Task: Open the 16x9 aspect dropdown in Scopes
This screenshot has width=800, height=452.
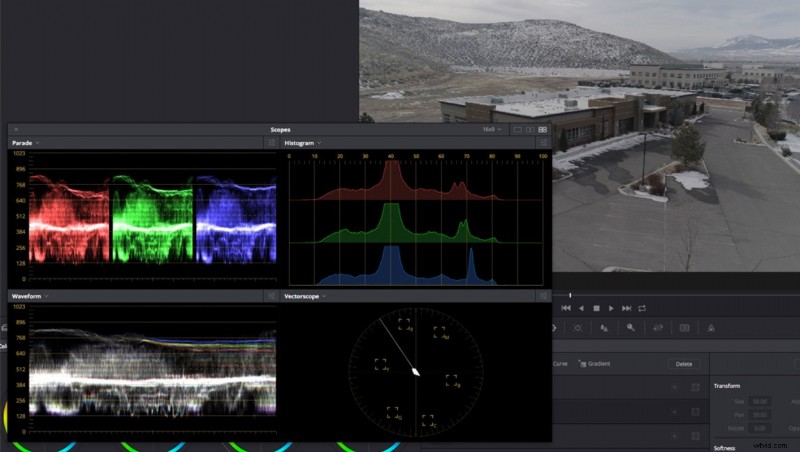Action: (492, 130)
